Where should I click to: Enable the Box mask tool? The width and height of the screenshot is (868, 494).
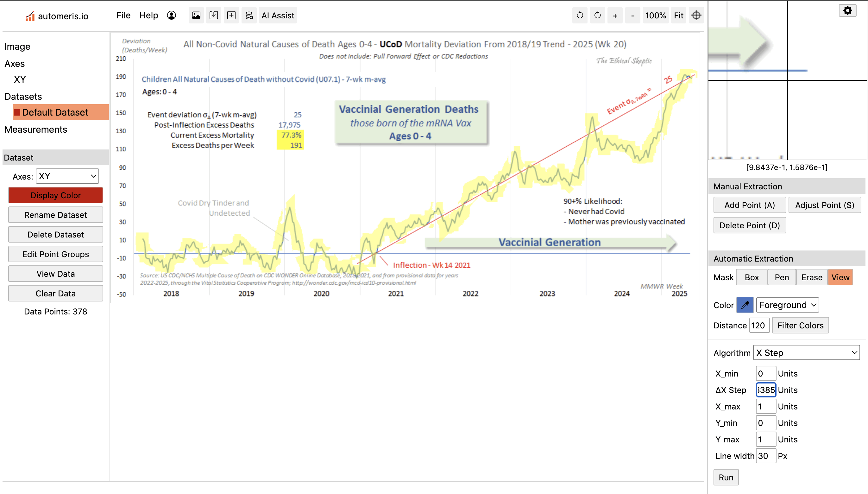coord(752,277)
